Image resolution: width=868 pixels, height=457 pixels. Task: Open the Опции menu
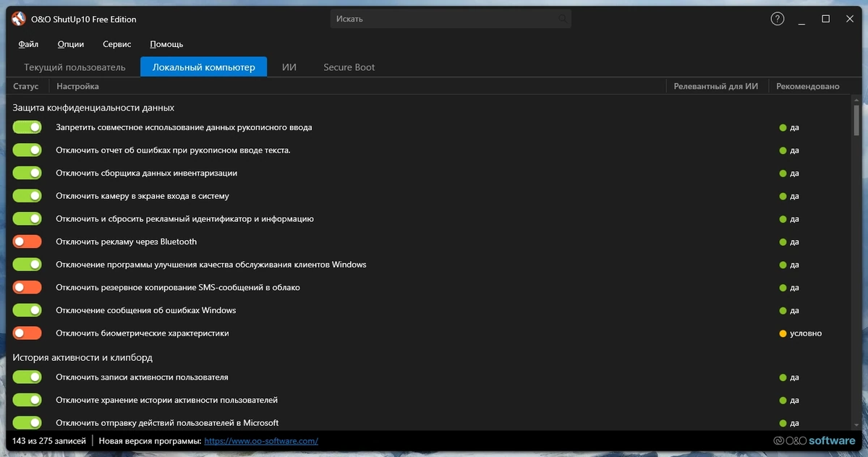pyautogui.click(x=71, y=44)
